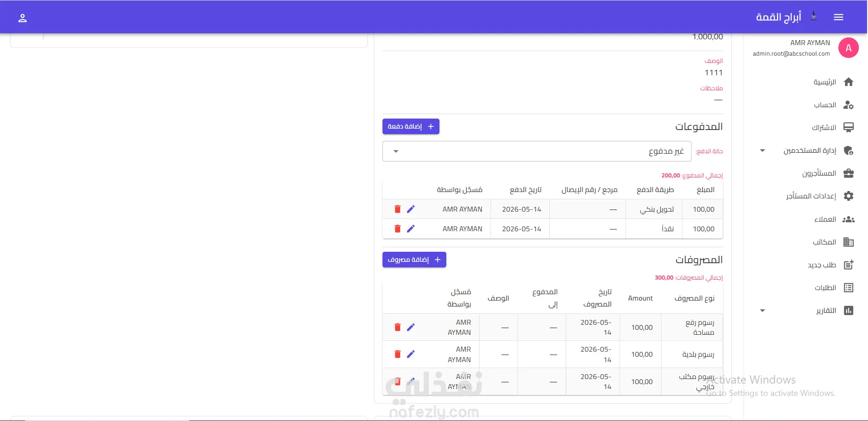Image resolution: width=868 pixels, height=421 pixels.
Task: Select العملاء menu item
Action: [825, 219]
